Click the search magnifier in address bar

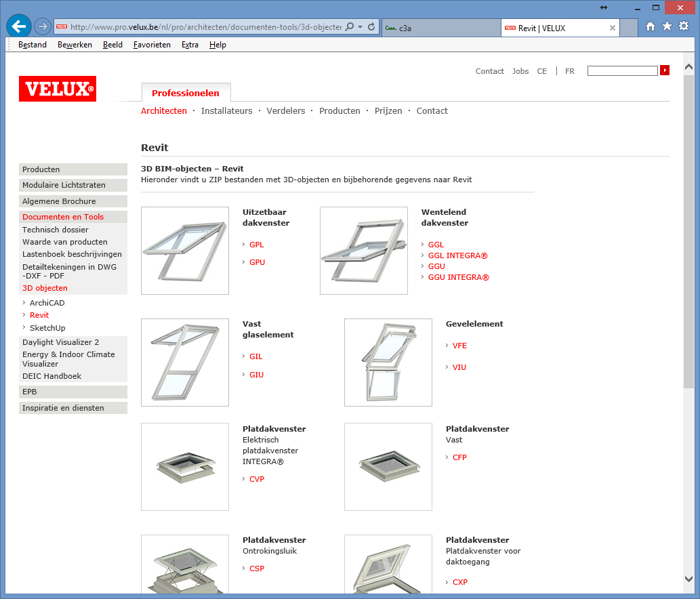click(350, 27)
